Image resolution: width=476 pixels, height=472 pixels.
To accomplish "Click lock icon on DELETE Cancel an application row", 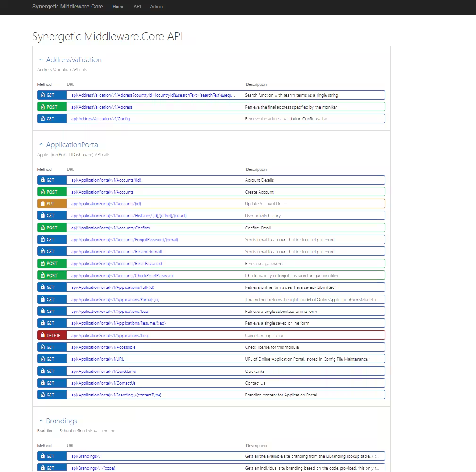I will [42, 335].
